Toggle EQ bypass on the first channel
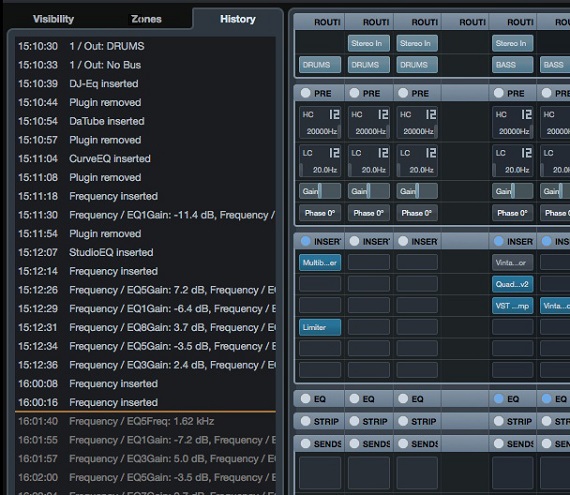Image resolution: width=570 pixels, height=495 pixels. click(x=305, y=399)
